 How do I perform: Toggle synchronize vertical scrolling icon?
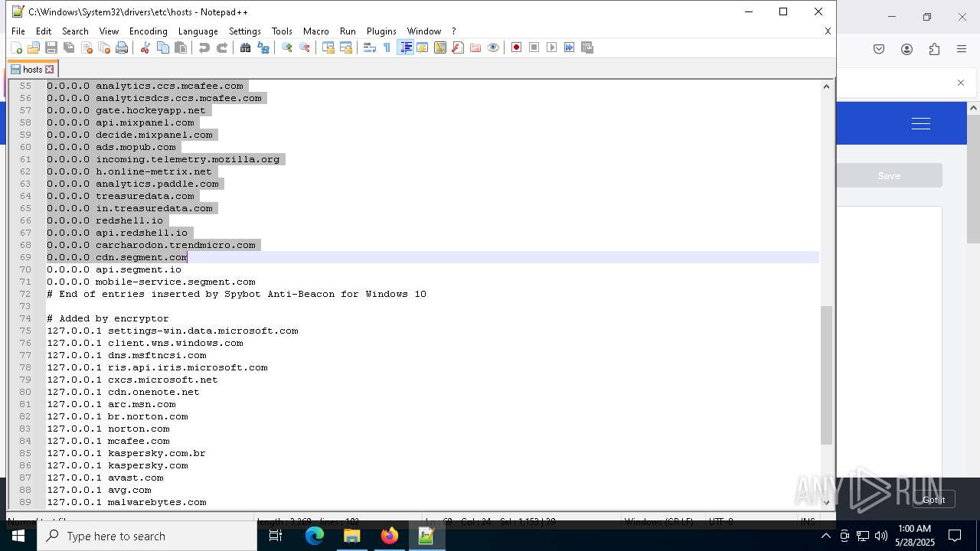(328, 47)
